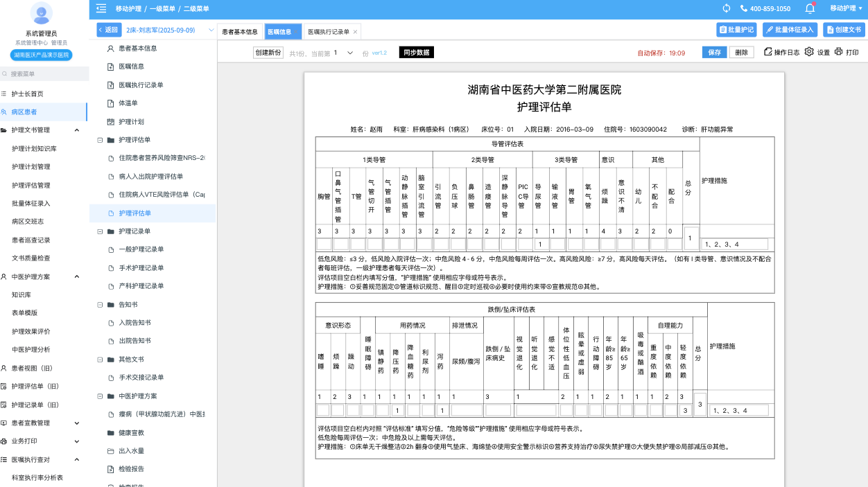
Task: Click the 病区患者 icon in the sidebar
Action: [x=4, y=112]
